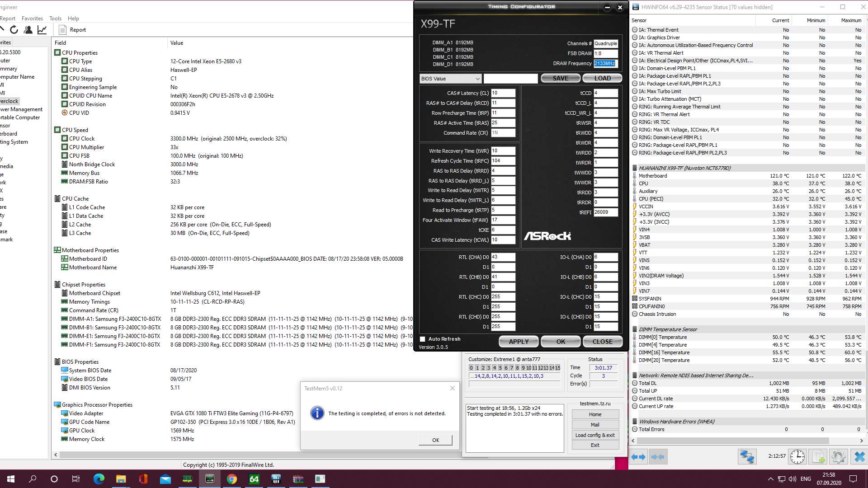
Task: Click HWiNFO expand arrows icon
Action: (638, 457)
